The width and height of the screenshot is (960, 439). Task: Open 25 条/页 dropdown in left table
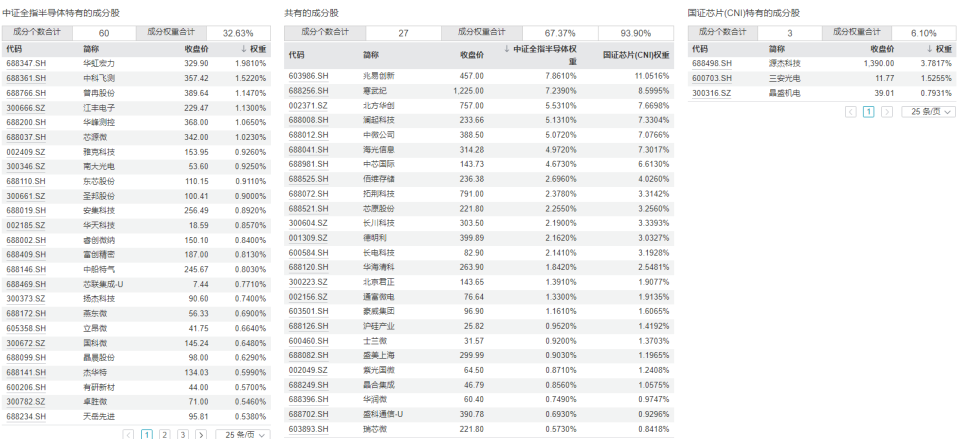(243, 435)
